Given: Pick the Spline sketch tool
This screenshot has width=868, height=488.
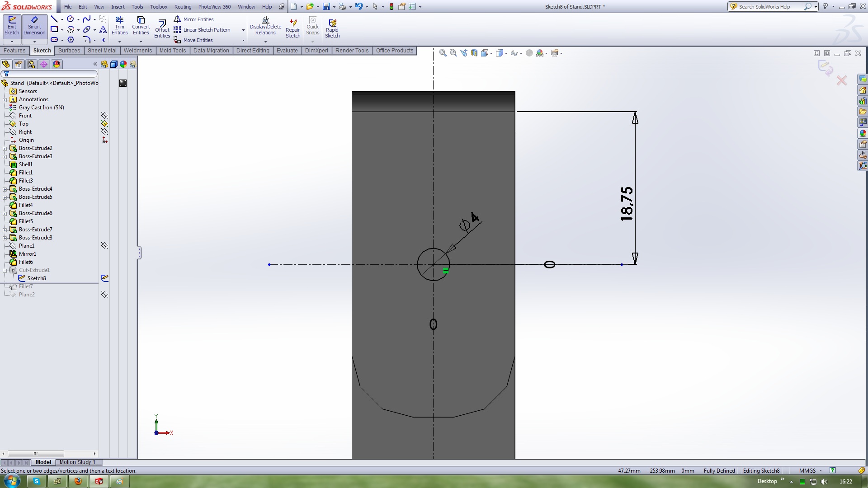Looking at the screenshot, I should [x=87, y=19].
